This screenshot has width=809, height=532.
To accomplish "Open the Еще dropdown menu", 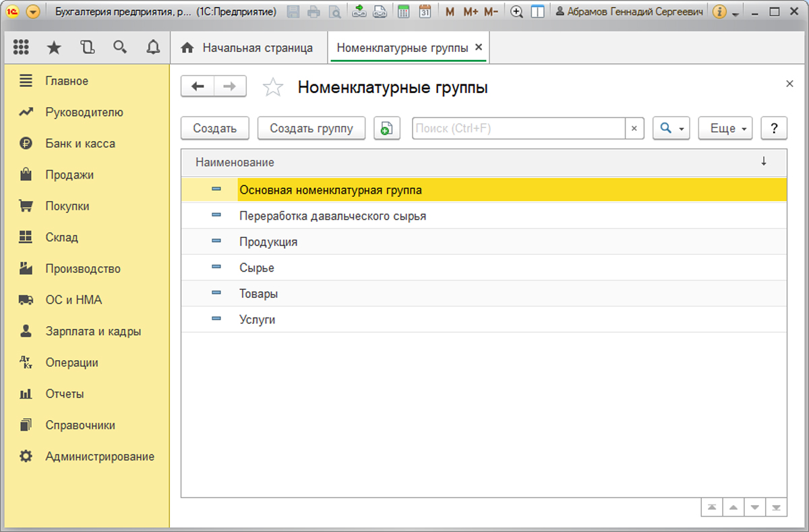I will pyautogui.click(x=725, y=128).
